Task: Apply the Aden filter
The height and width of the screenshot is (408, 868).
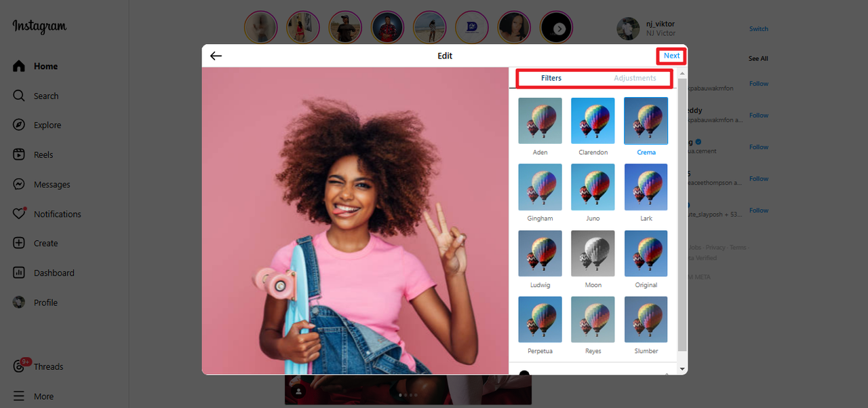Action: pos(540,121)
